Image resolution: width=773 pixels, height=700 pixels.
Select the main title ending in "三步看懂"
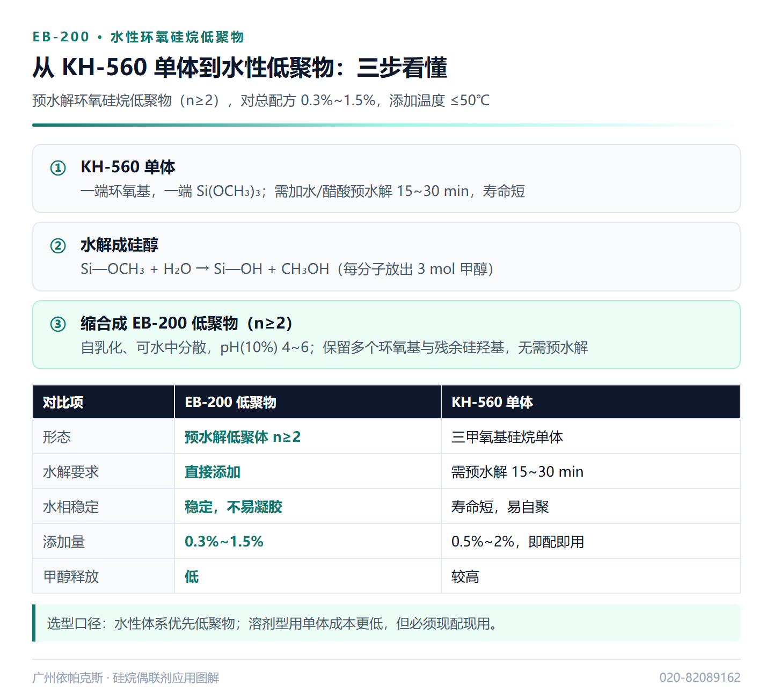pyautogui.click(x=239, y=68)
